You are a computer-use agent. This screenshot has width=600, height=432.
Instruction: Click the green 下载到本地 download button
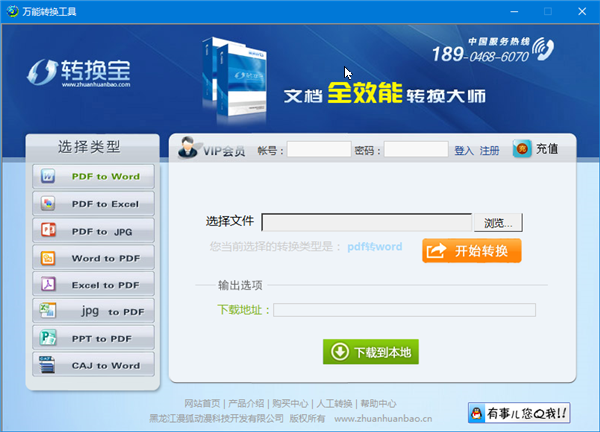click(x=371, y=352)
